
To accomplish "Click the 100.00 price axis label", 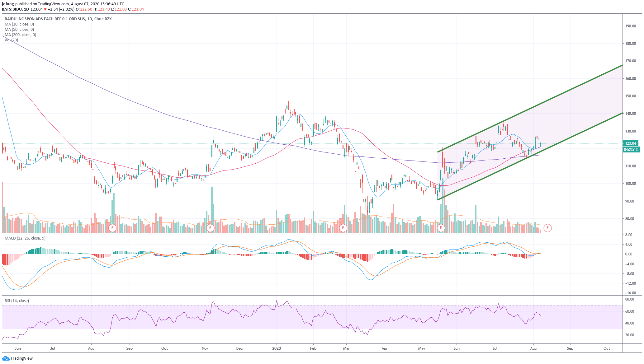I will pyautogui.click(x=631, y=184).
